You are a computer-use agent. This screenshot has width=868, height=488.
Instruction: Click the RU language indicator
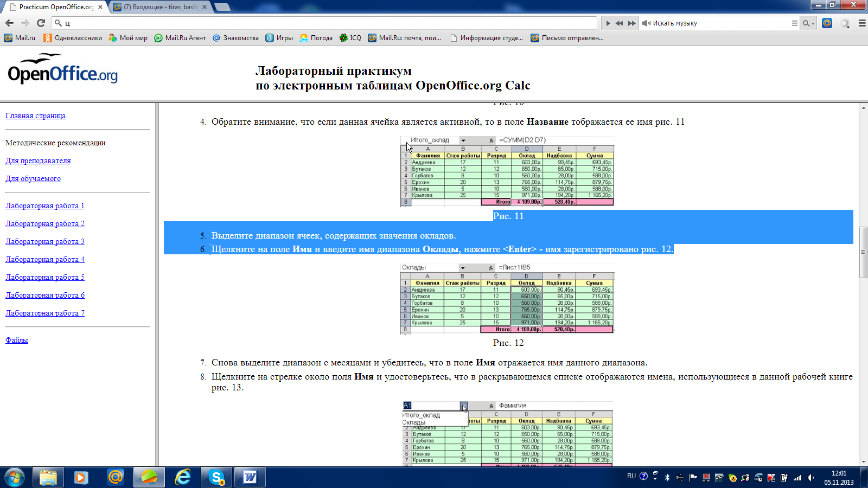(x=631, y=476)
